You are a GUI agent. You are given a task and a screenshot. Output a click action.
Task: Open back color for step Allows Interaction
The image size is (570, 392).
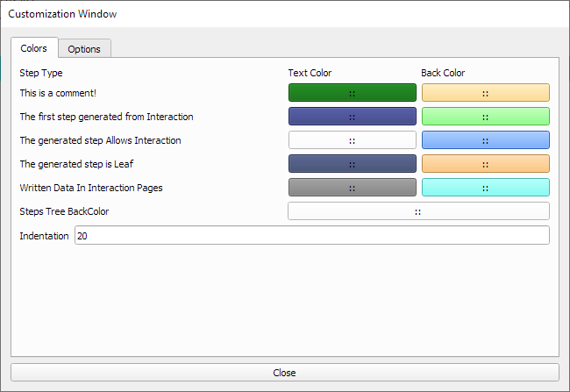tap(485, 140)
